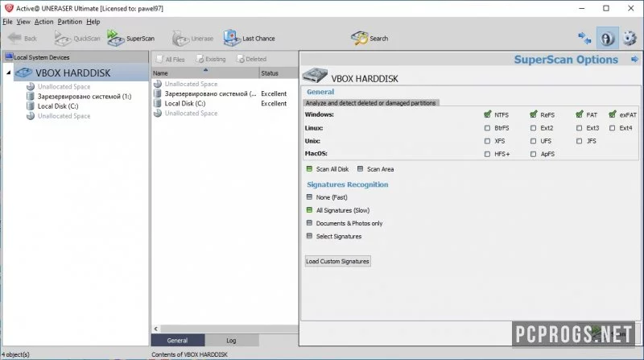Click Local System Devices header

point(76,57)
